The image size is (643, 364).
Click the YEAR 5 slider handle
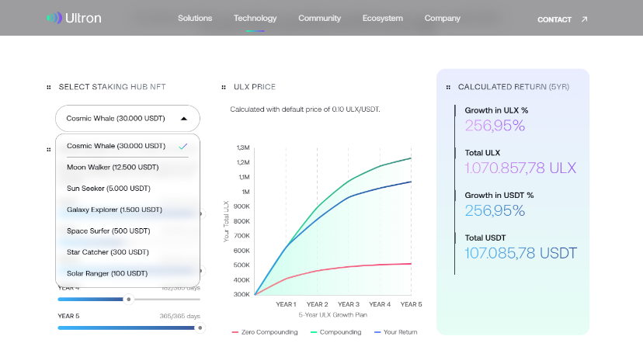[200, 328]
